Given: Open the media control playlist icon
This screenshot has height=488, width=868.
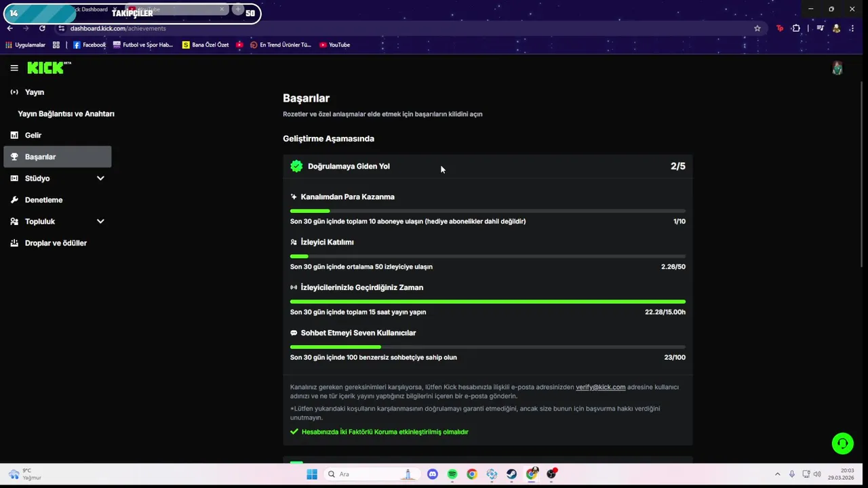Looking at the screenshot, I should click(821, 28).
